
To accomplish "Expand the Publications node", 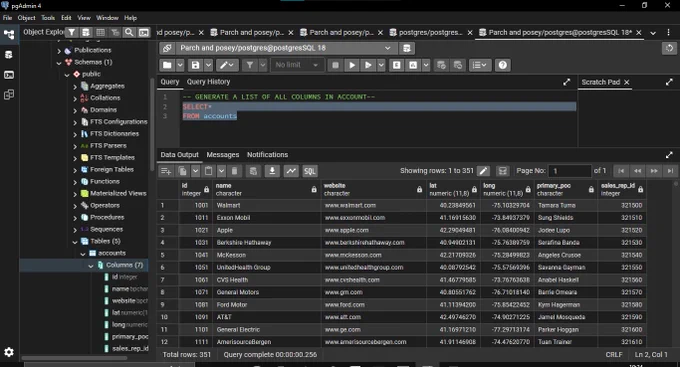I will tap(59, 51).
